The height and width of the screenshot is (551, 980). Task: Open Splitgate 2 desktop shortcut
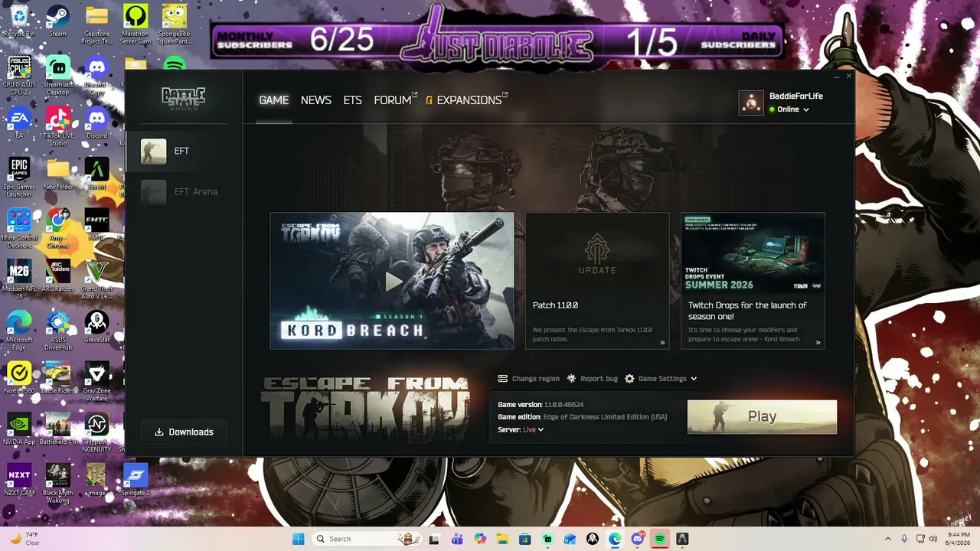point(136,480)
